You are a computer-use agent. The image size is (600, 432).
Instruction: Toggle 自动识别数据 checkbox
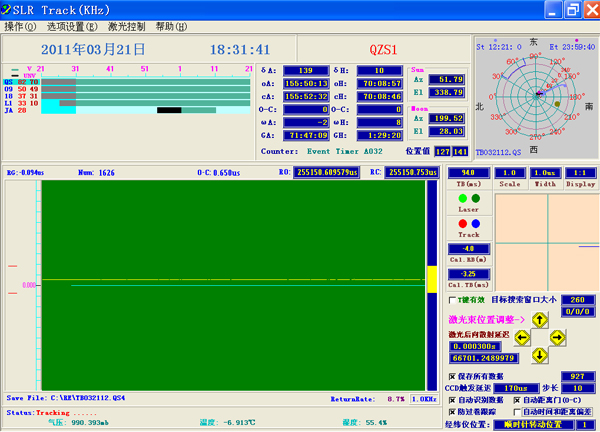tap(452, 400)
